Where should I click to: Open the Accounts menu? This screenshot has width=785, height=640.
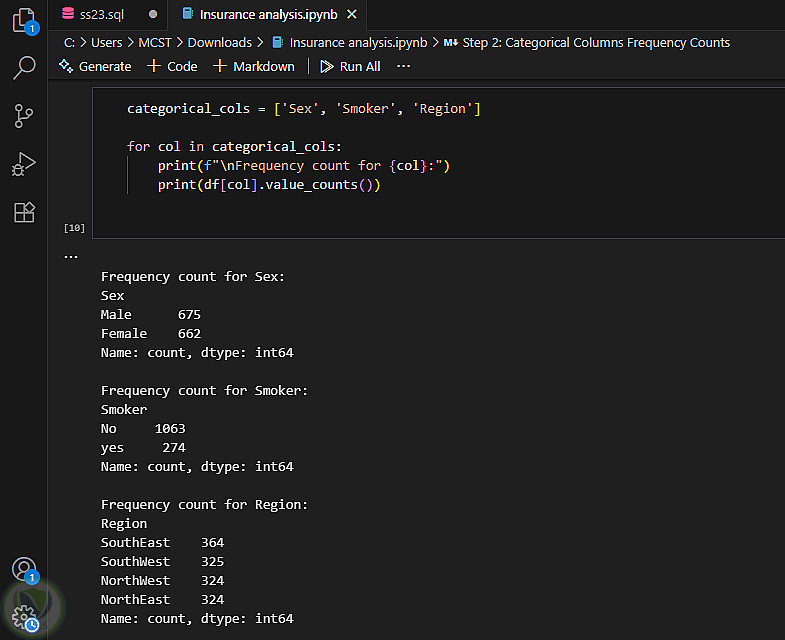[x=24, y=570]
